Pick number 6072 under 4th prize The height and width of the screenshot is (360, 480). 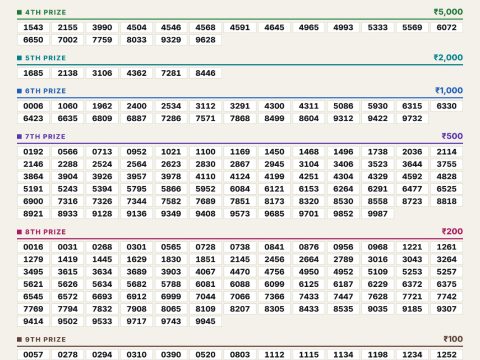[x=447, y=27]
